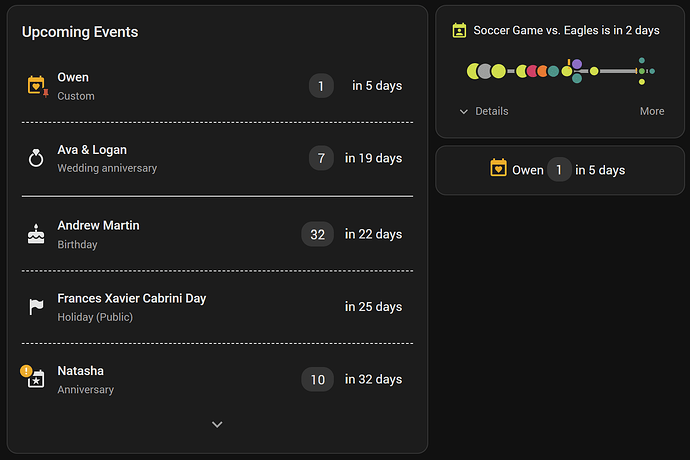This screenshot has width=690, height=460.
Task: Click the pink dot on the event timeline
Action: click(532, 71)
